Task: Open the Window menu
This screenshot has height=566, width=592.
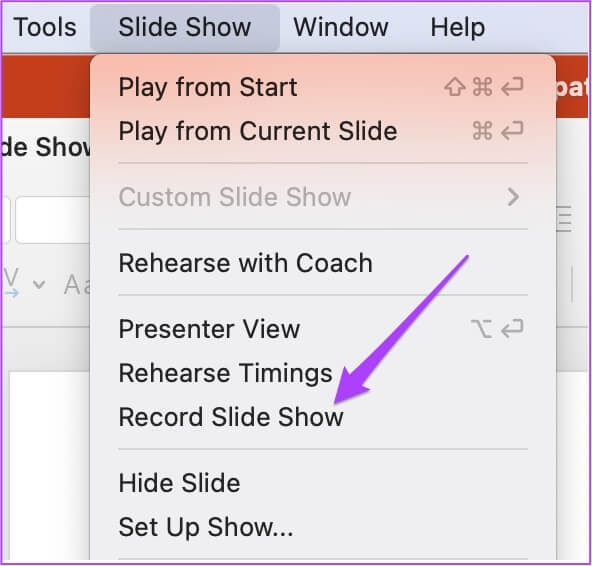Action: [341, 28]
